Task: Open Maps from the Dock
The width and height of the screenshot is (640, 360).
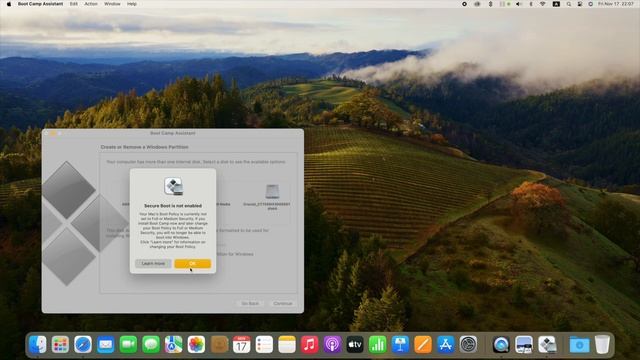Action: (x=173, y=345)
